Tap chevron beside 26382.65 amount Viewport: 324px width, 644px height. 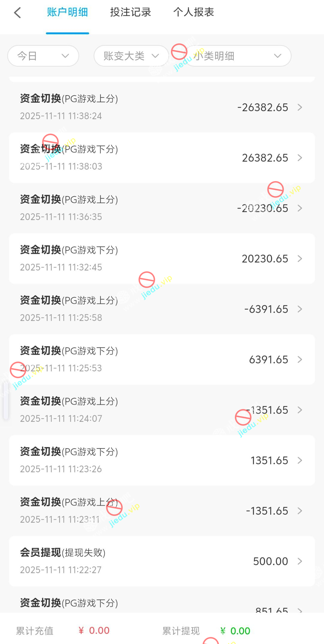click(300, 158)
